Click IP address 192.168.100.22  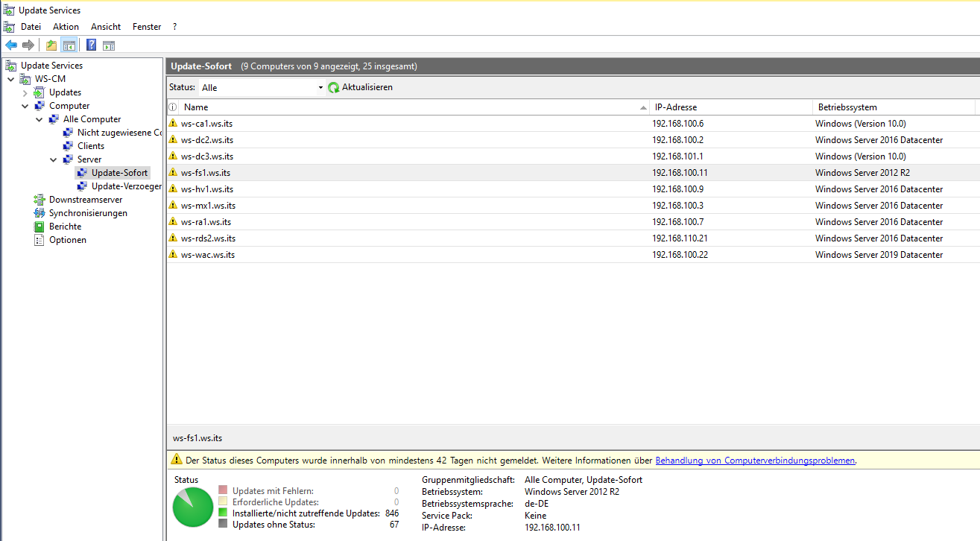(680, 255)
